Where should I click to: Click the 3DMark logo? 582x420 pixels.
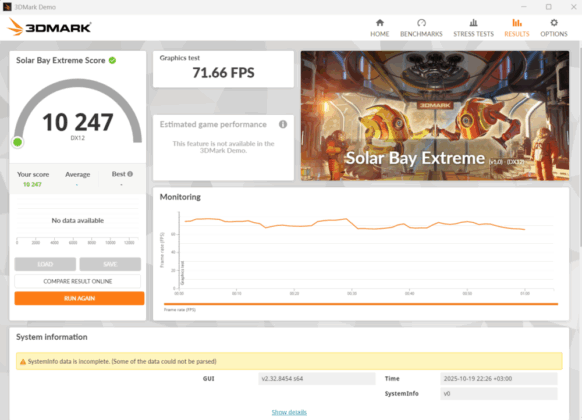[x=49, y=27]
